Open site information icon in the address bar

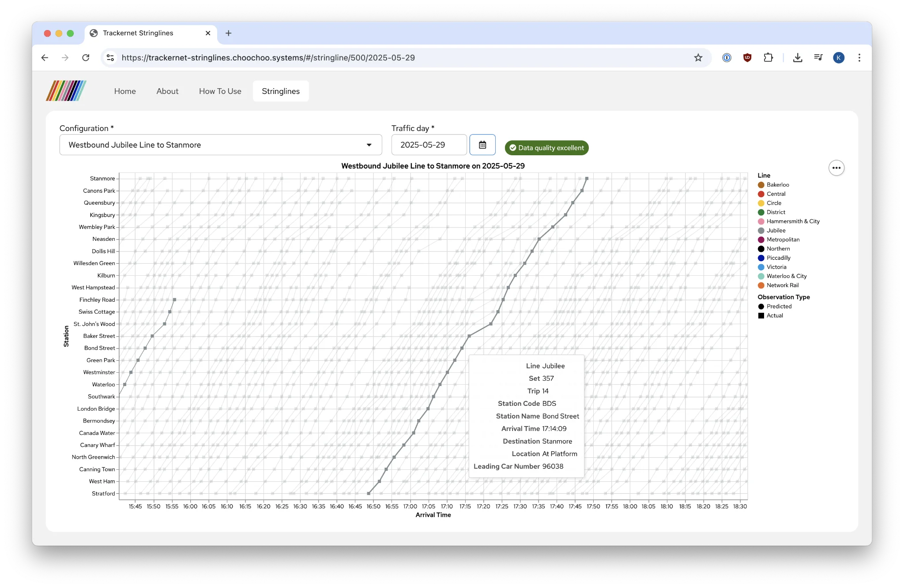[110, 58]
